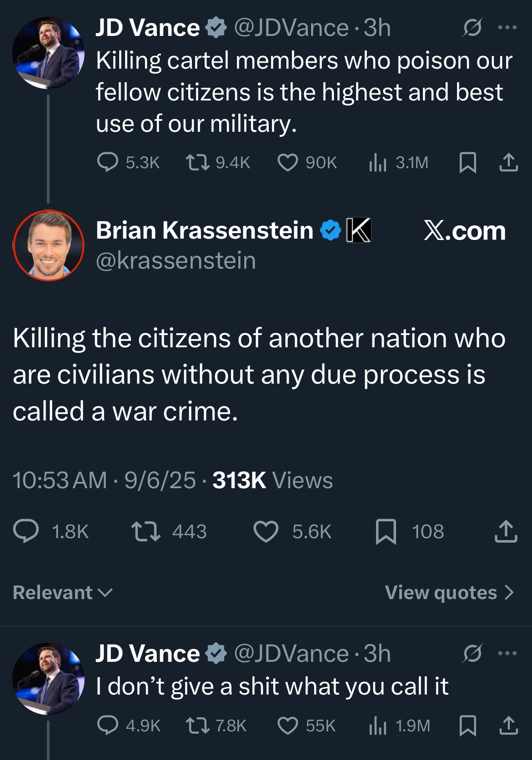Repost the top JD Vance tweet
532x760 pixels.
198,162
